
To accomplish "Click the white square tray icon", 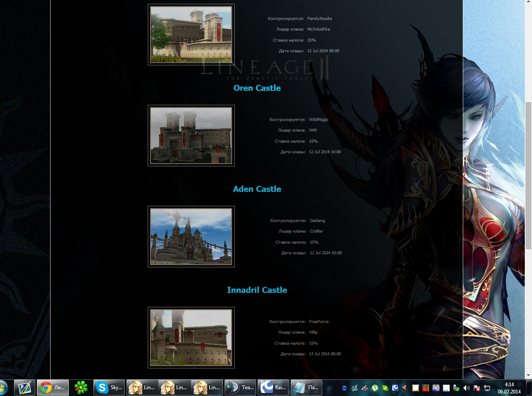I will click(x=446, y=388).
